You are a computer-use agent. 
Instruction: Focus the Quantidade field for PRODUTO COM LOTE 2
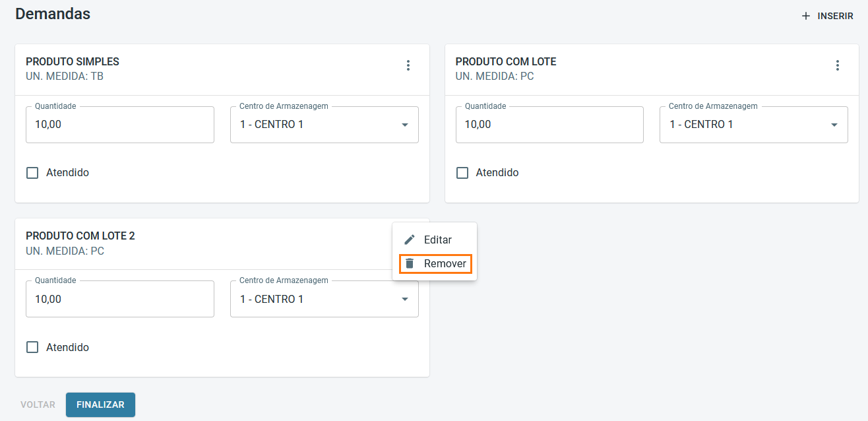click(119, 300)
